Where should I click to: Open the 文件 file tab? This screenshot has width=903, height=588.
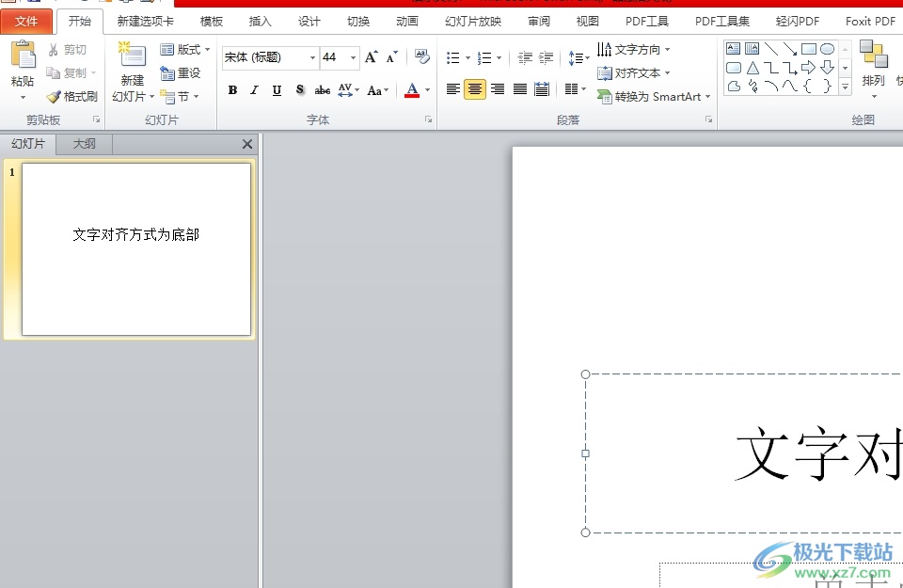click(x=26, y=22)
